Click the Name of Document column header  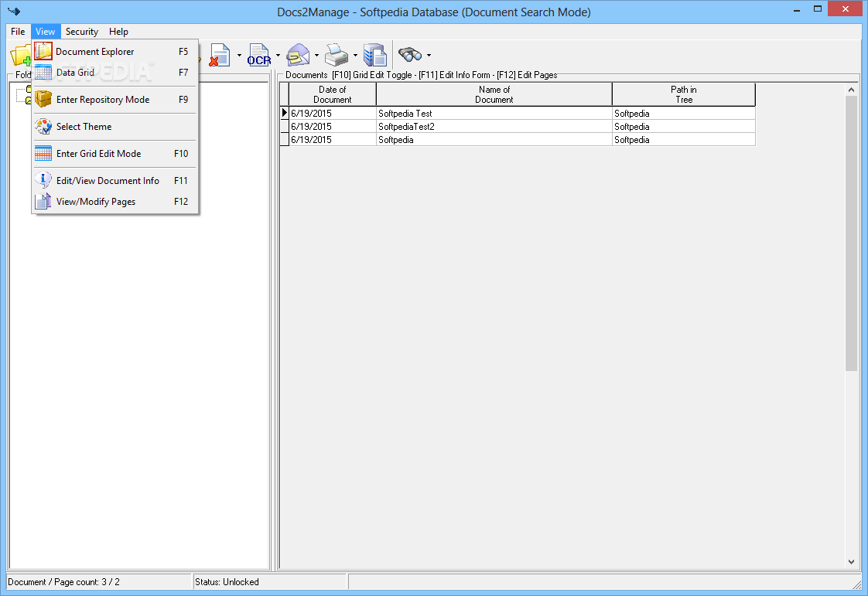pyautogui.click(x=494, y=94)
